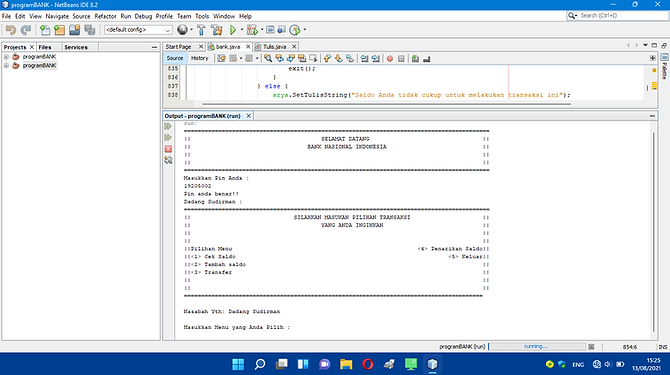The image size is (670, 375).
Task: Click the Shift Line Right icon in editor
Action: coord(376,59)
